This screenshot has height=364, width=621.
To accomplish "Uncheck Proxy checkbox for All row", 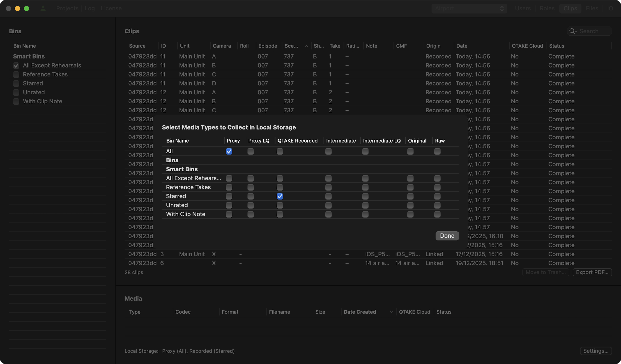I will pyautogui.click(x=229, y=151).
